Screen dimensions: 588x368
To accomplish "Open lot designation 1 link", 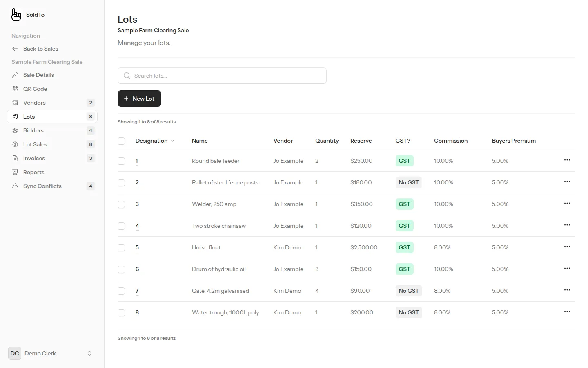I will click(x=137, y=161).
